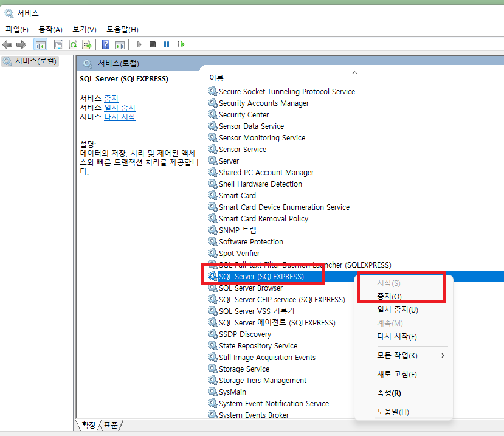Select 서비스(로컬) in the left tree

click(x=30, y=61)
